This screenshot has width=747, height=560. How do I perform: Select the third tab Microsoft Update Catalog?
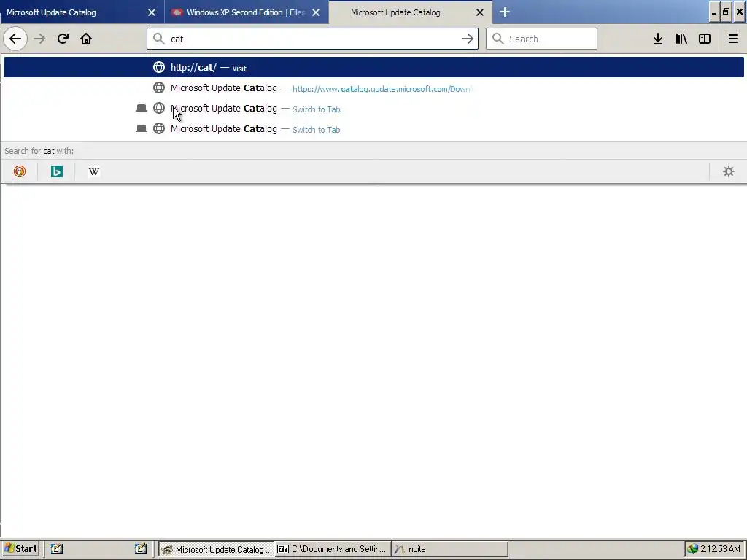click(411, 12)
